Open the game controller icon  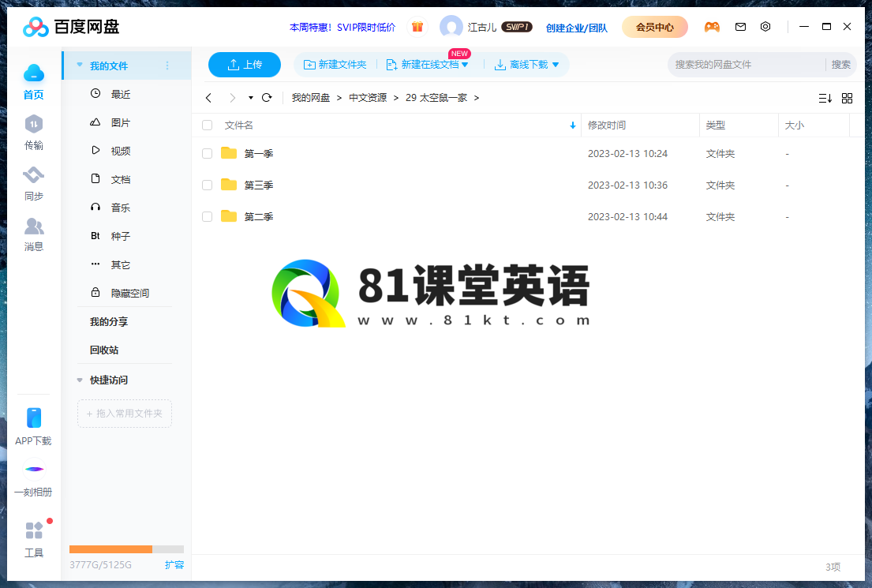tap(712, 27)
